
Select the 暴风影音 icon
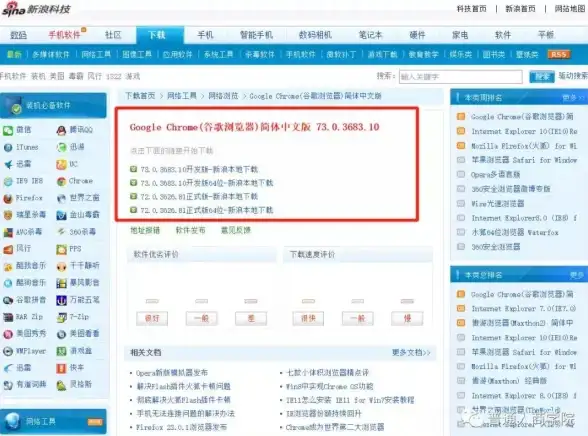tap(61, 283)
